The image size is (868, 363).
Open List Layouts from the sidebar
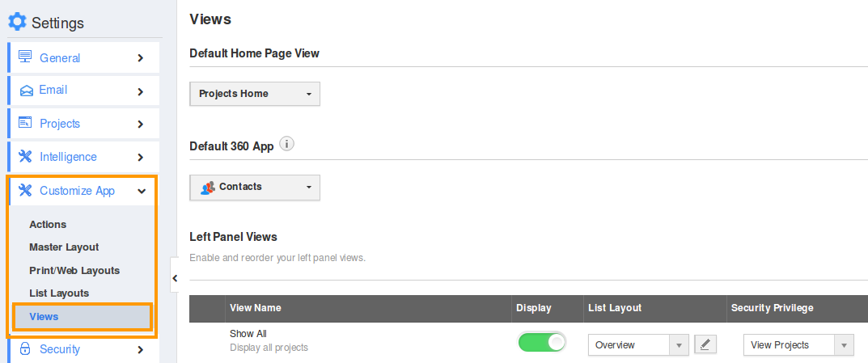click(59, 293)
